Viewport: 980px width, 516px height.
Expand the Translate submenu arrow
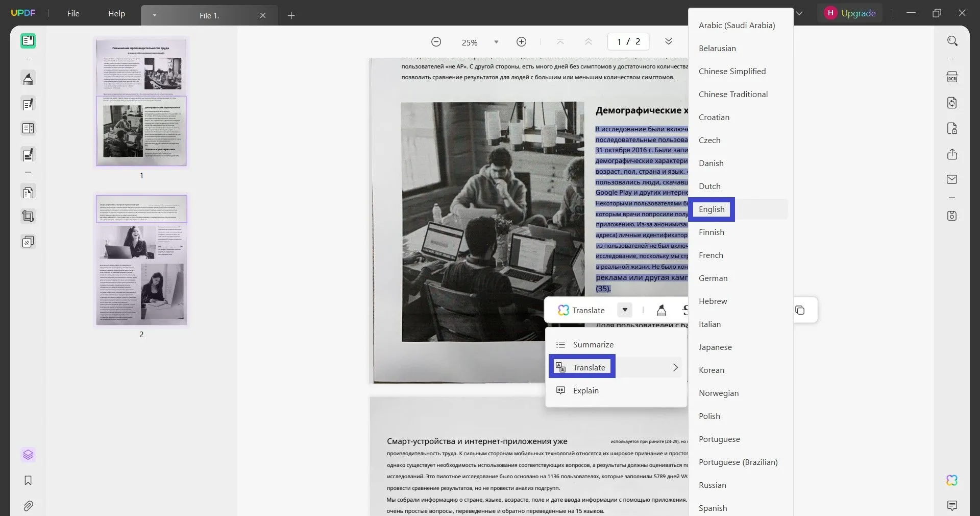(x=675, y=367)
